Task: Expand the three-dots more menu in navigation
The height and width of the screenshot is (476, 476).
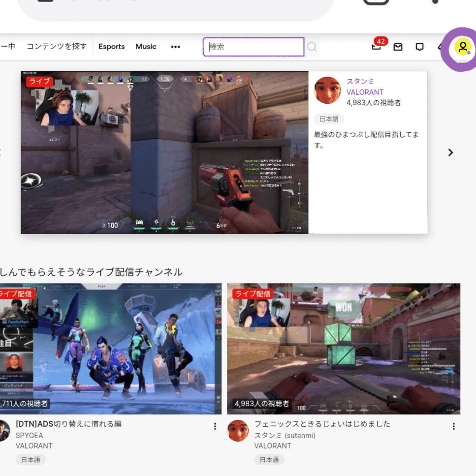Action: (x=175, y=47)
